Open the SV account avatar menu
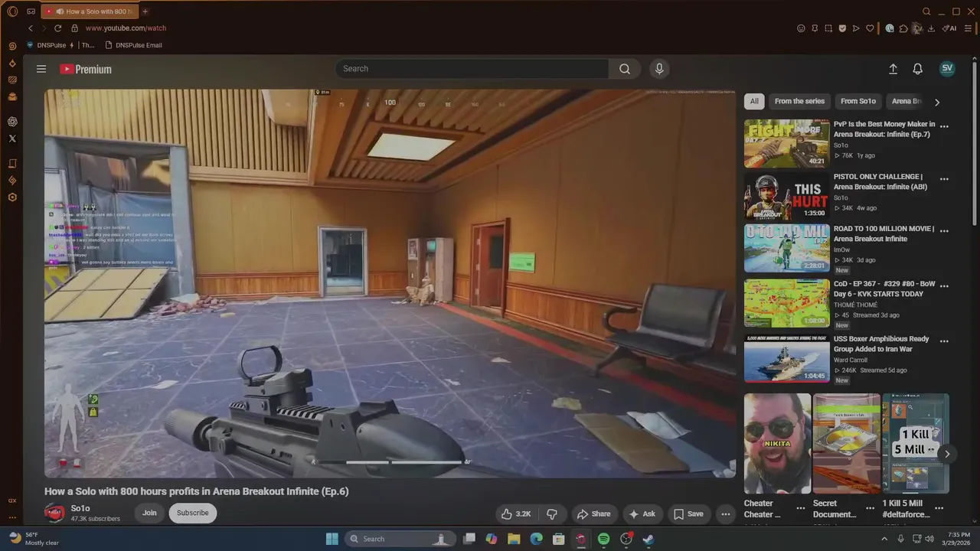980x551 pixels. pos(947,68)
